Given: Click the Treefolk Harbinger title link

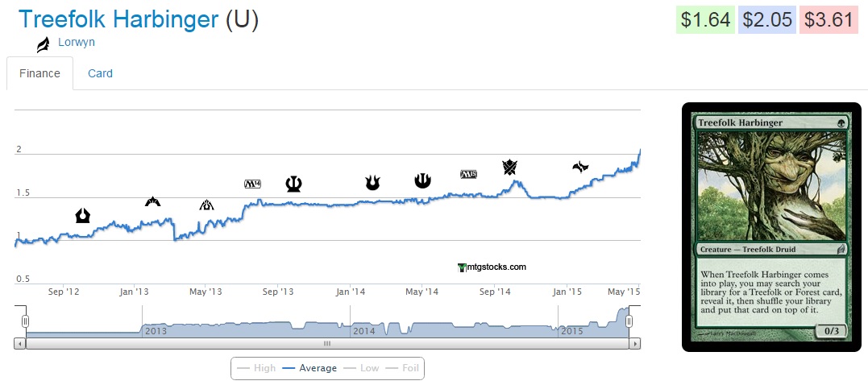Looking at the screenshot, I should pos(118,19).
